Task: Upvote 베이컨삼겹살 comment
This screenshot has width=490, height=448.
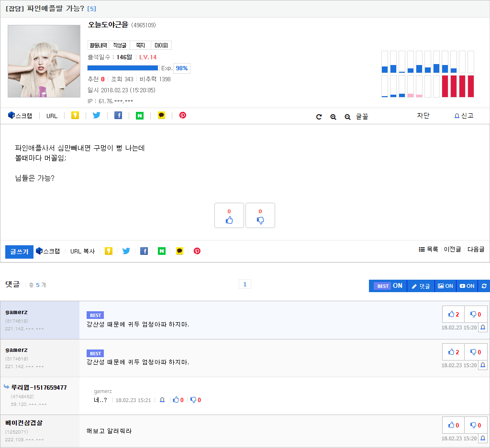Action: coord(454,425)
